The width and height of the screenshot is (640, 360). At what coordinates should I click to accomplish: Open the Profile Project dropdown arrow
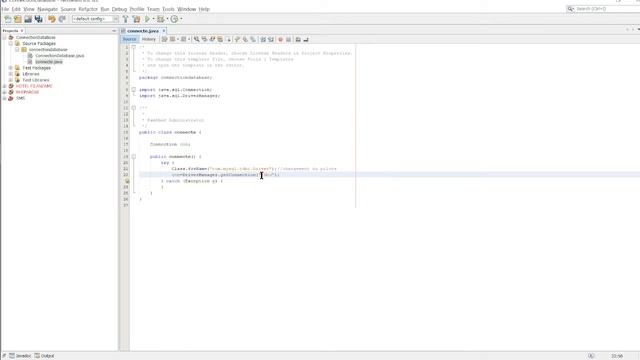click(x=181, y=19)
